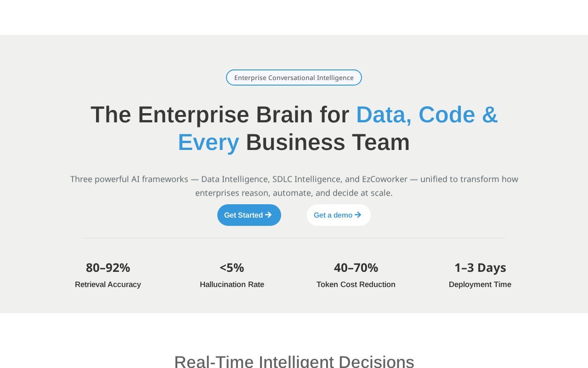The height and width of the screenshot is (368, 588).
Task: Click the 1–3 Days statistic
Action: click(480, 267)
